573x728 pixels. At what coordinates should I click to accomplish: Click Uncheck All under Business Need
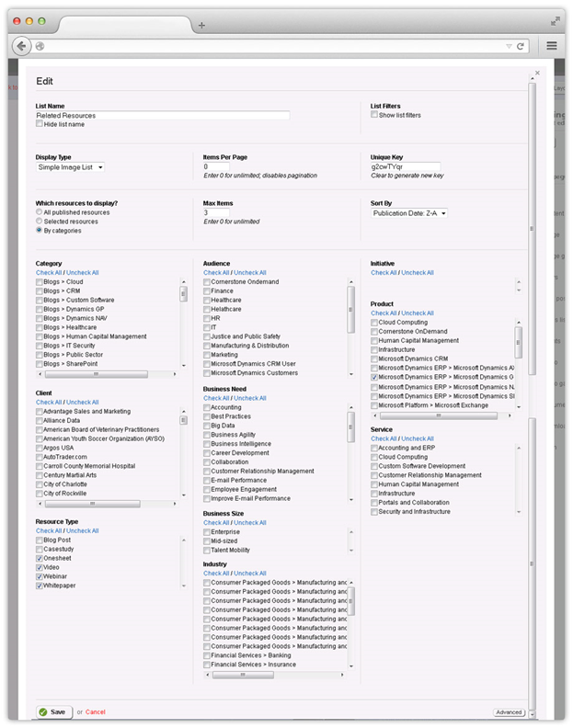point(250,398)
